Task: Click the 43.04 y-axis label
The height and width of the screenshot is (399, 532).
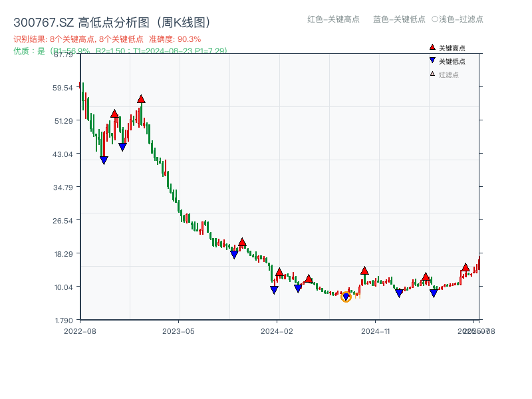Action: [63, 154]
